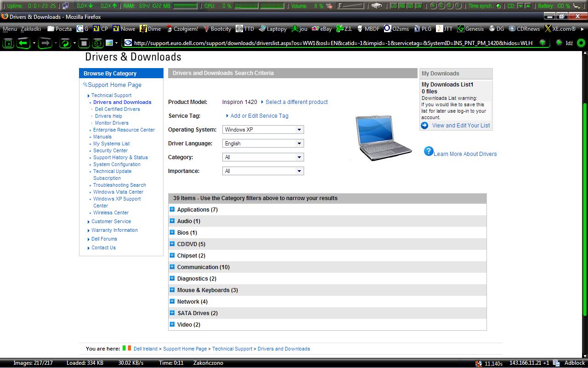
Task: Expand Customer Service in sidebar
Action: click(x=111, y=221)
